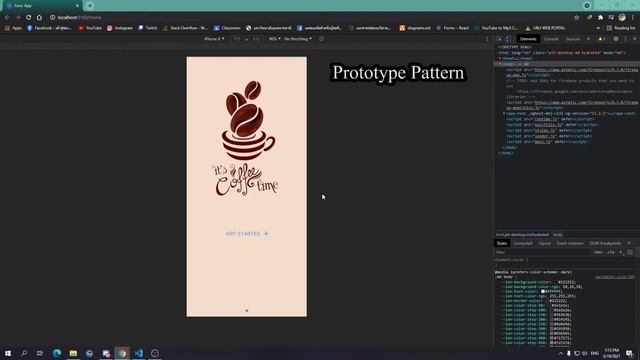Open the diagrams.net bookmark
This screenshot has width=640, height=360.
pyautogui.click(x=415, y=28)
